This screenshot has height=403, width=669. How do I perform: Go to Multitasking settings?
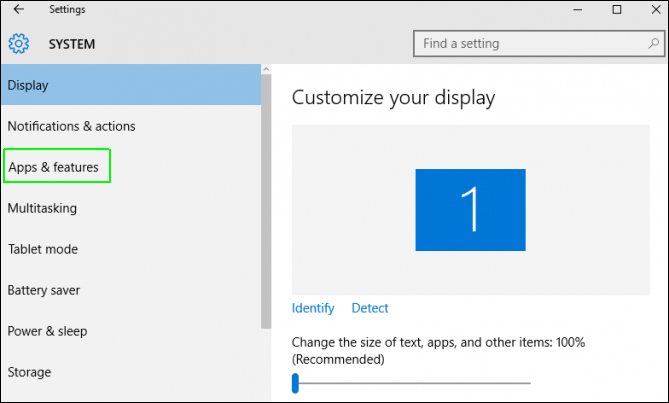click(42, 208)
